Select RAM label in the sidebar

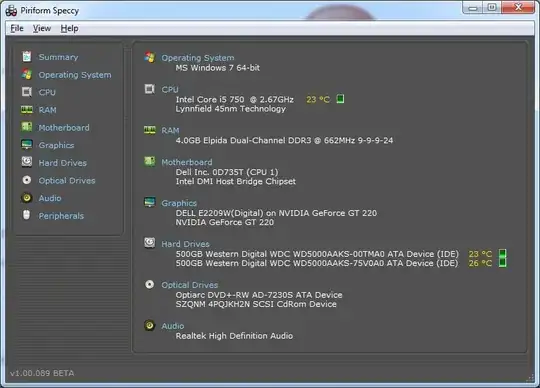48,110
